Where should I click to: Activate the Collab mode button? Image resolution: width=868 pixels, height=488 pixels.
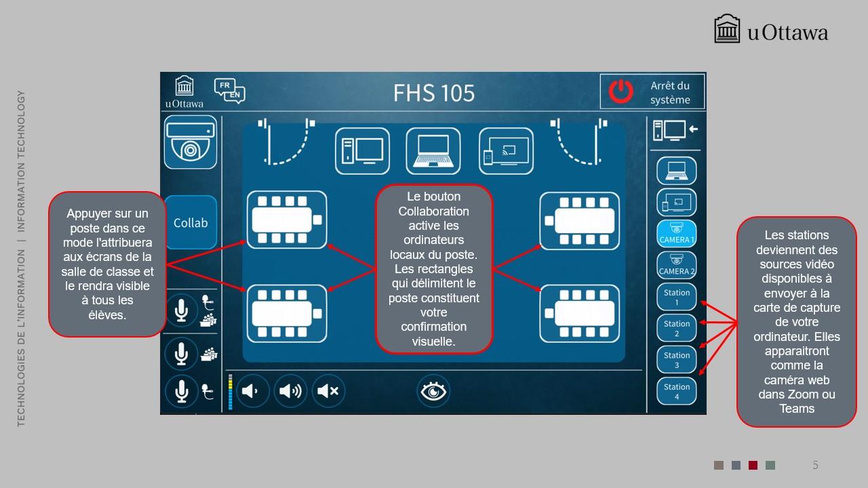(x=191, y=222)
